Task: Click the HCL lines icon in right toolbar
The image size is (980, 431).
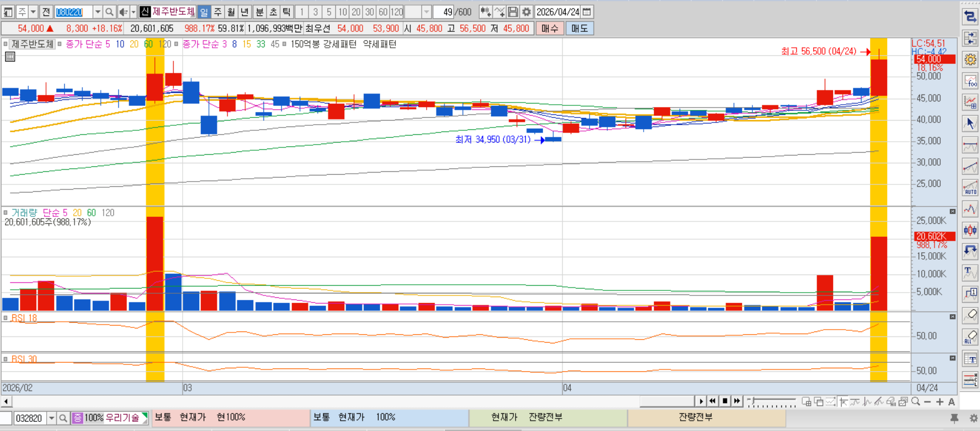Action: coord(970,380)
